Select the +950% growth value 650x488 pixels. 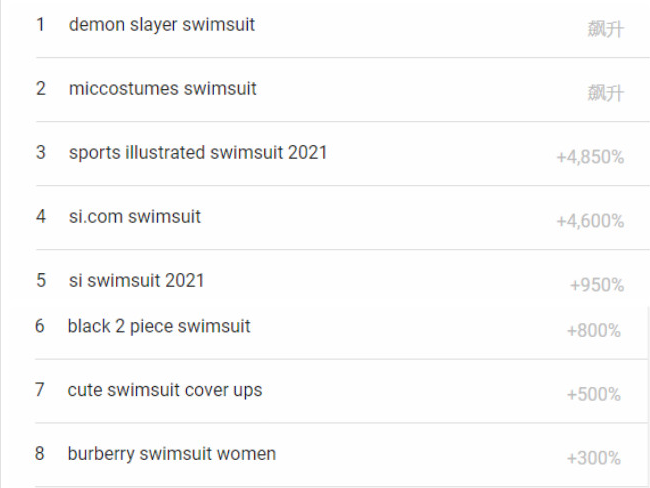coord(597,285)
